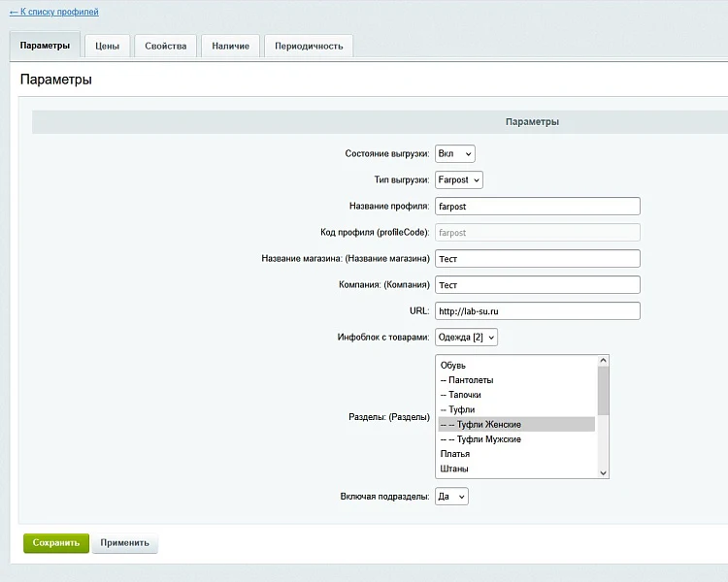Select '-- -- Туфли Мужские' entry
This screenshot has height=582, width=728.
click(516, 439)
